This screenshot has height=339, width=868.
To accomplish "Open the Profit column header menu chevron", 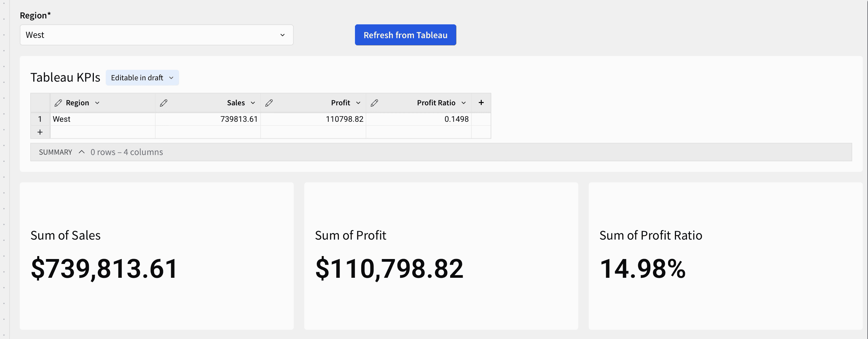I will (x=358, y=103).
